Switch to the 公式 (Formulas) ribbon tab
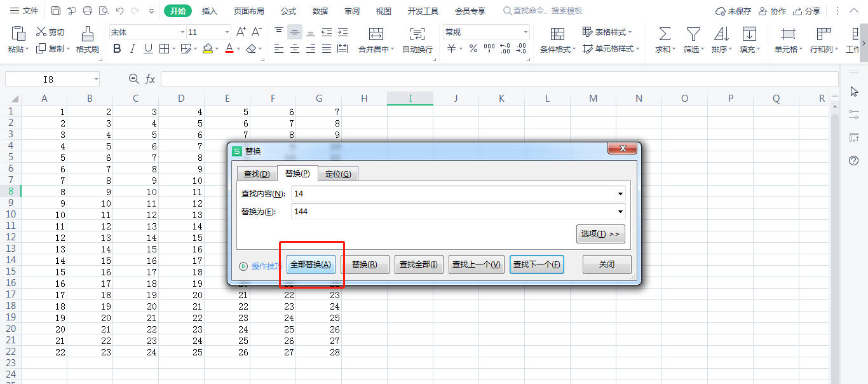The image size is (868, 384). [288, 11]
